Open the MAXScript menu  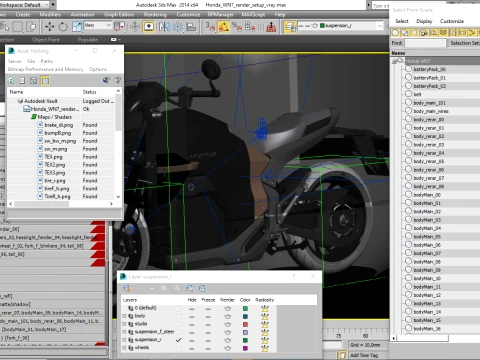[x=253, y=15]
